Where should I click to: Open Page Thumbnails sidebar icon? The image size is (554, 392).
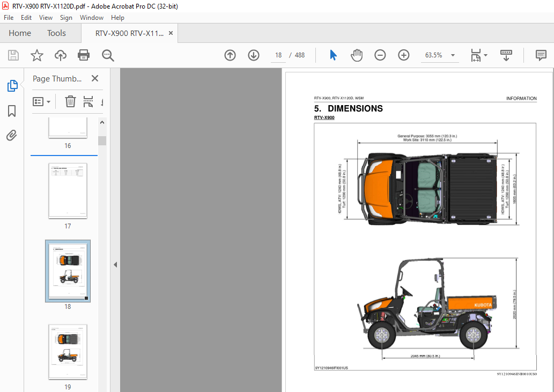click(x=12, y=86)
